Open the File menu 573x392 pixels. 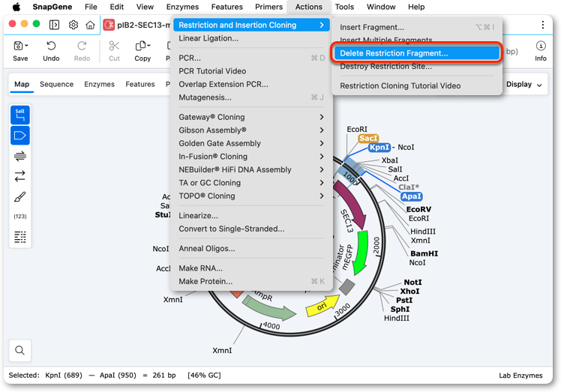[x=91, y=7]
